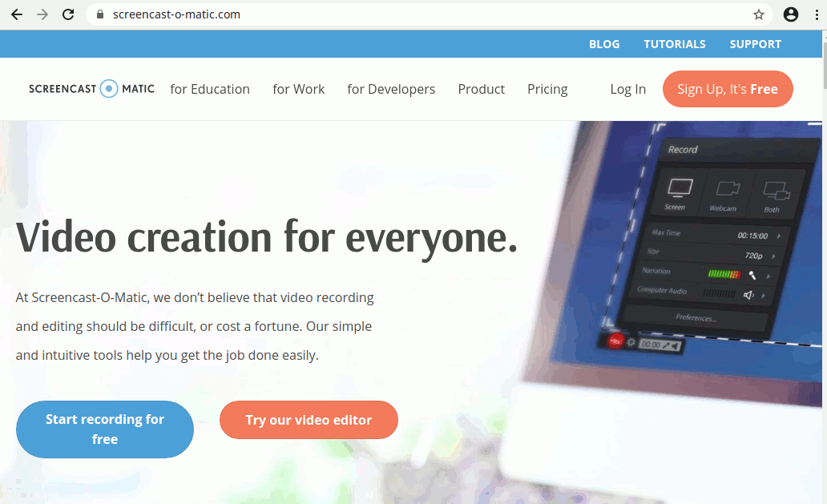The width and height of the screenshot is (827, 504).
Task: Open the for Work menu
Action: coord(299,89)
